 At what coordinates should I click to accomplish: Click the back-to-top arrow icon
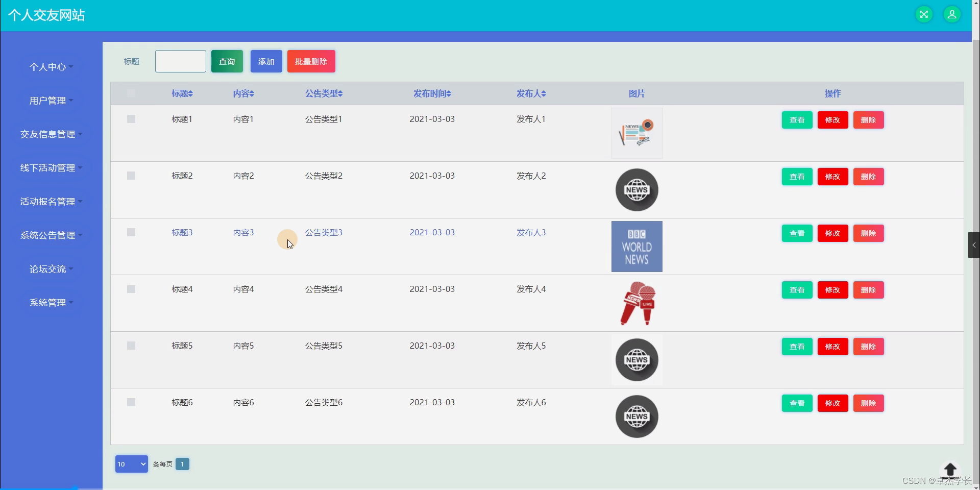coord(950,470)
